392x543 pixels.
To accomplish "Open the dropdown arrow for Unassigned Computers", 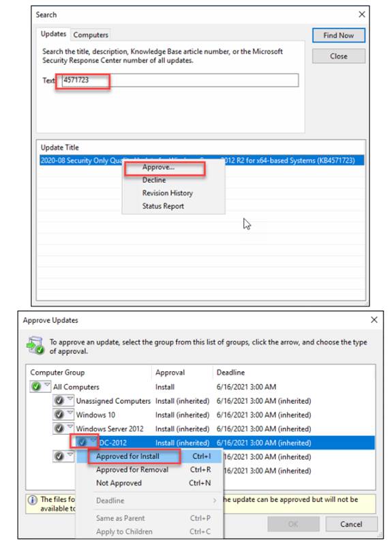I will (70, 398).
